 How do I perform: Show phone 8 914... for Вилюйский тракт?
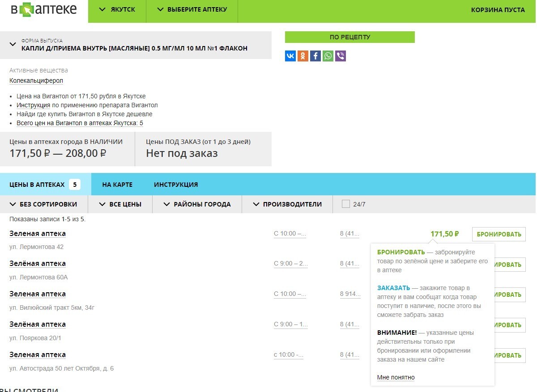350,294
